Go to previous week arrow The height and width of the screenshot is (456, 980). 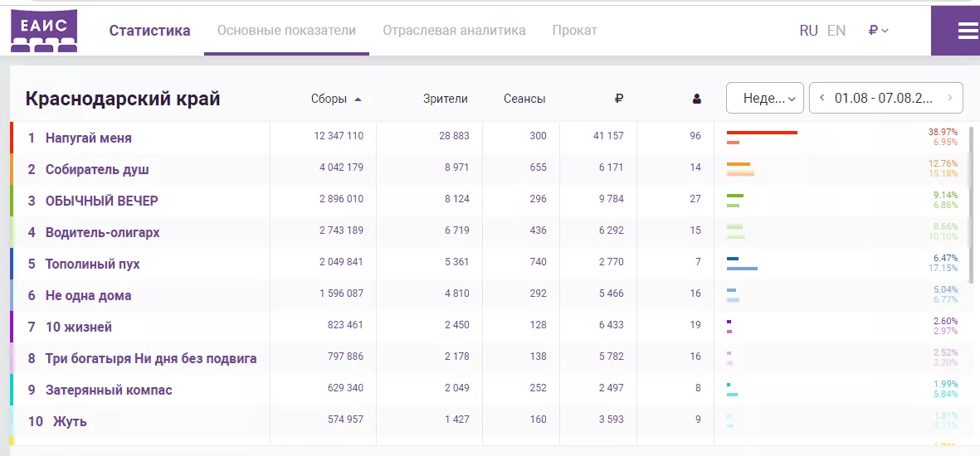[822, 98]
